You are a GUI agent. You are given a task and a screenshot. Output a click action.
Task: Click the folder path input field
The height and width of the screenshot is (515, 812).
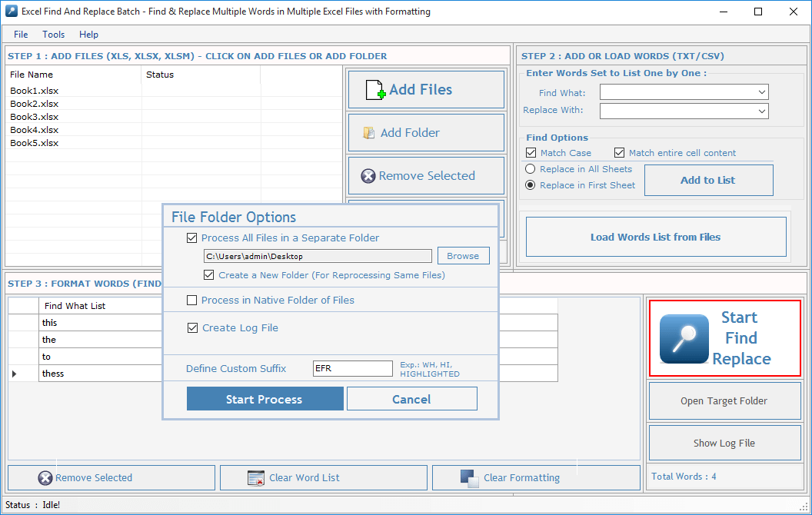[x=318, y=256]
